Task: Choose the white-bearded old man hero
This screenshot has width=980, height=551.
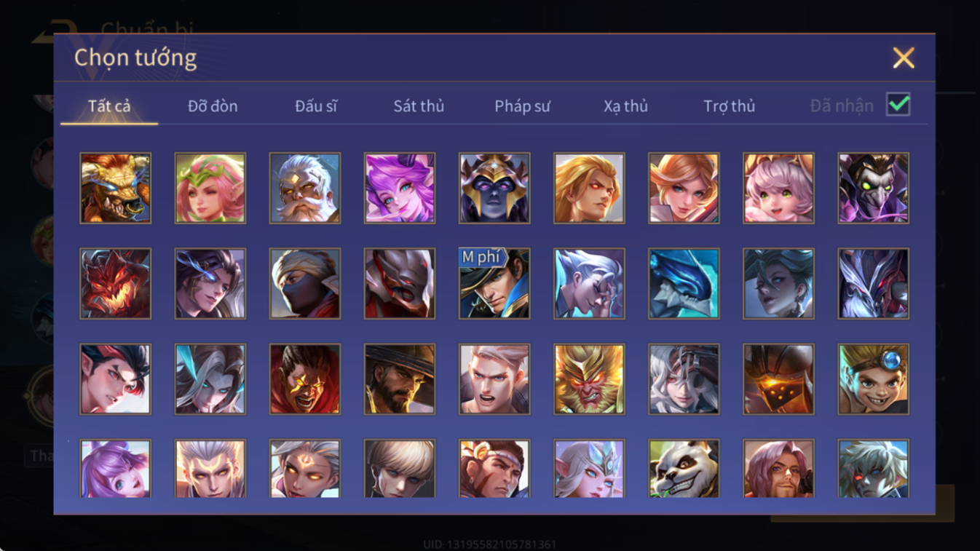Action: (x=305, y=188)
